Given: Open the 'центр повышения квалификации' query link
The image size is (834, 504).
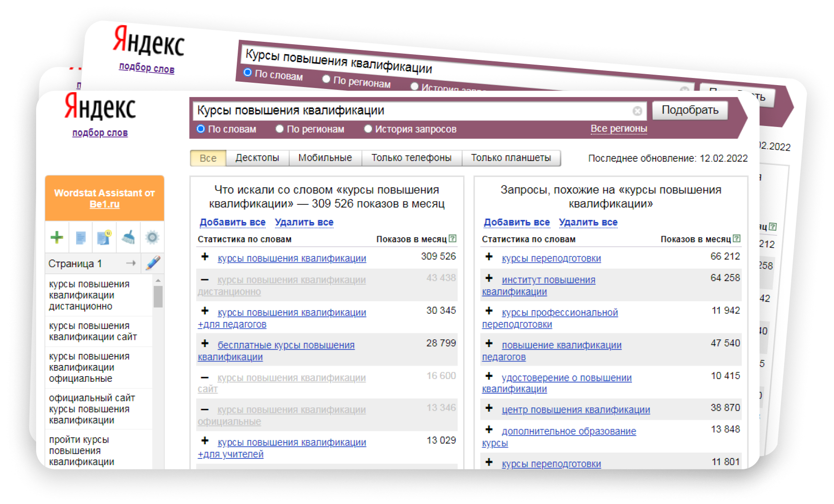Looking at the screenshot, I should coord(576,410).
